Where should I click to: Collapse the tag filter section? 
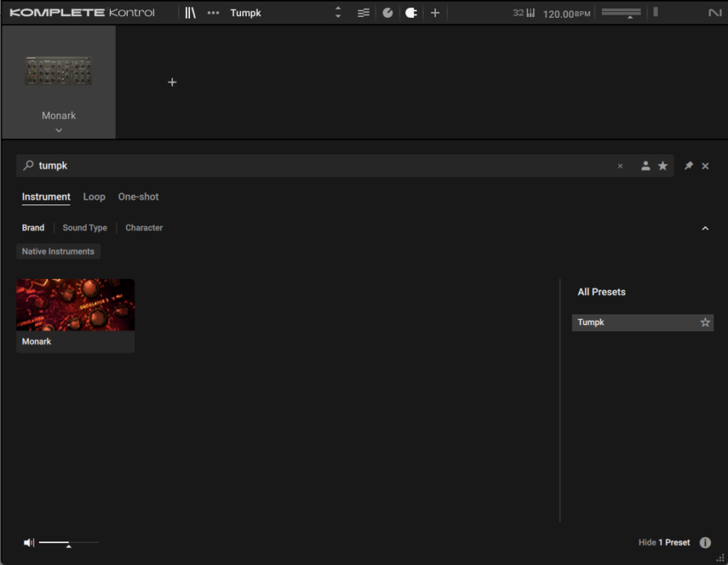tap(705, 229)
